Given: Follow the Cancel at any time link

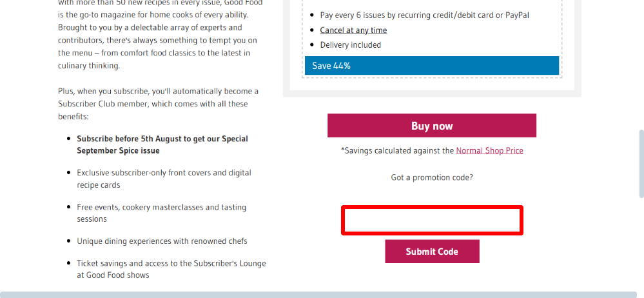Looking at the screenshot, I should click(x=353, y=30).
